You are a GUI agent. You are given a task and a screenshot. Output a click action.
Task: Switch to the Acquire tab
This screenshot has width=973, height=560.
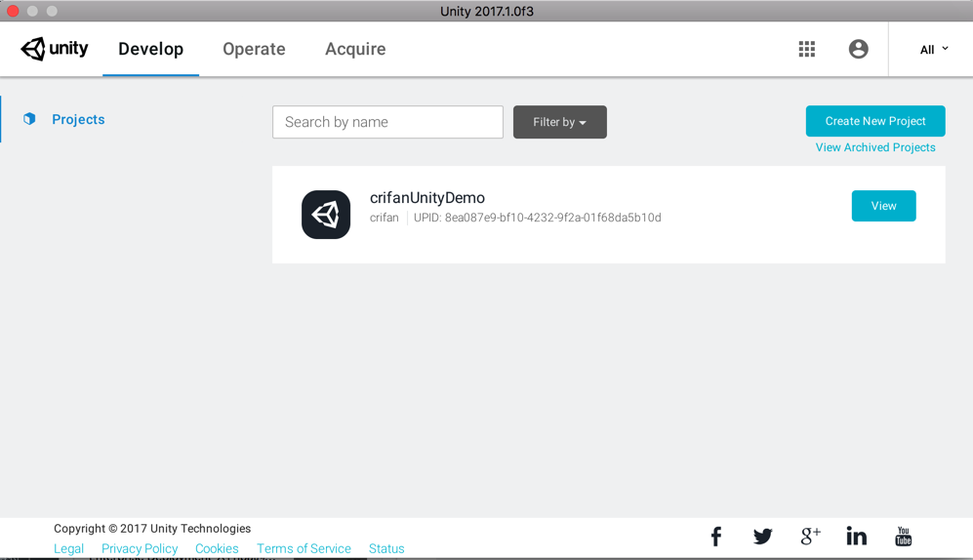click(x=355, y=49)
